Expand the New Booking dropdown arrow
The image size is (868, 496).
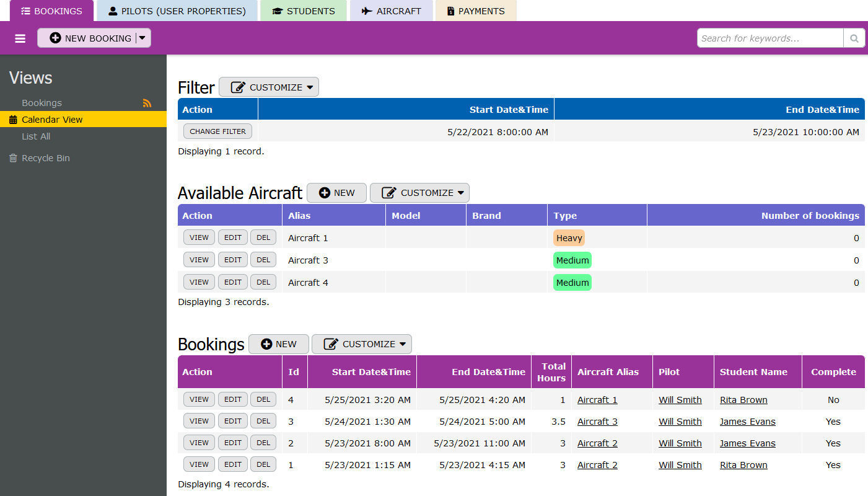click(x=142, y=38)
